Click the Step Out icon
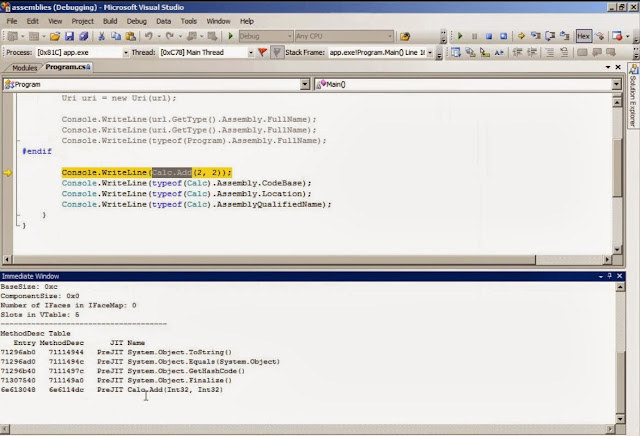Viewport: 640px width, 436px height. 565,36
